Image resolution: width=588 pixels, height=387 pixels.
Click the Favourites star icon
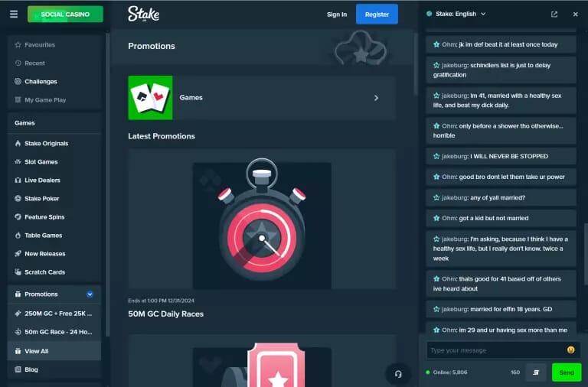point(18,44)
